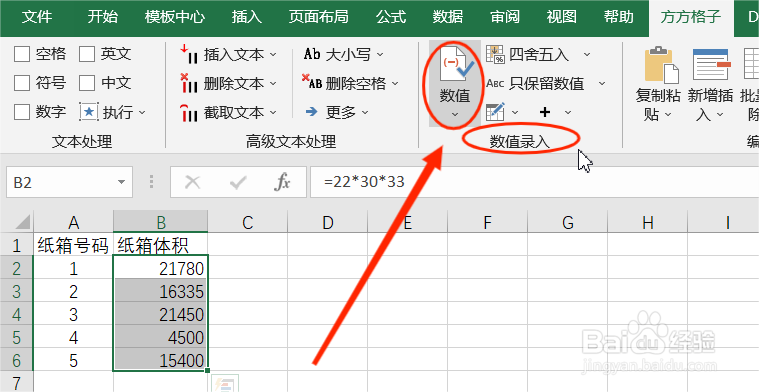
Task: Toggle the 数字 checkbox
Action: (22, 112)
